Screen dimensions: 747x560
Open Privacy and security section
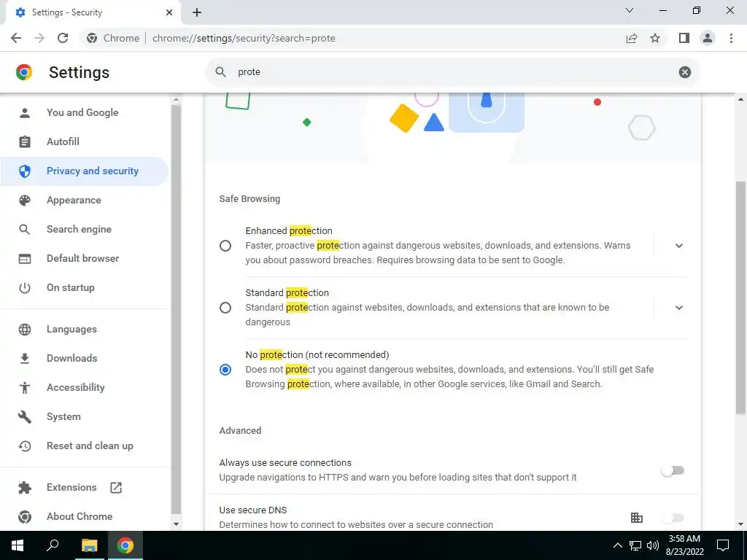[x=85, y=171]
